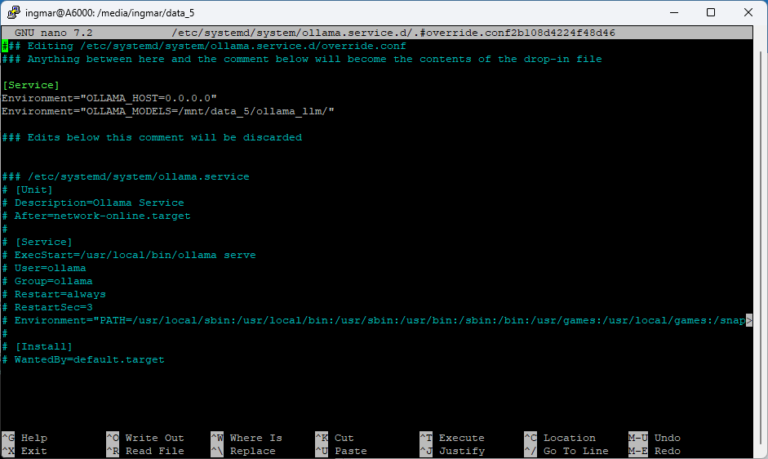
Task: Click the Undo shortcut in footer
Action: [x=666, y=438]
